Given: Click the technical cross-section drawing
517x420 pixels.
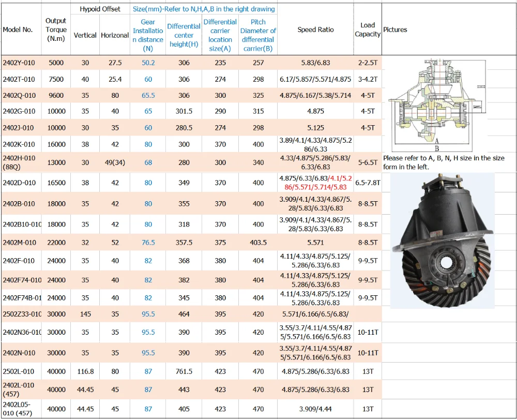Looking at the screenshot, I should [x=437, y=104].
